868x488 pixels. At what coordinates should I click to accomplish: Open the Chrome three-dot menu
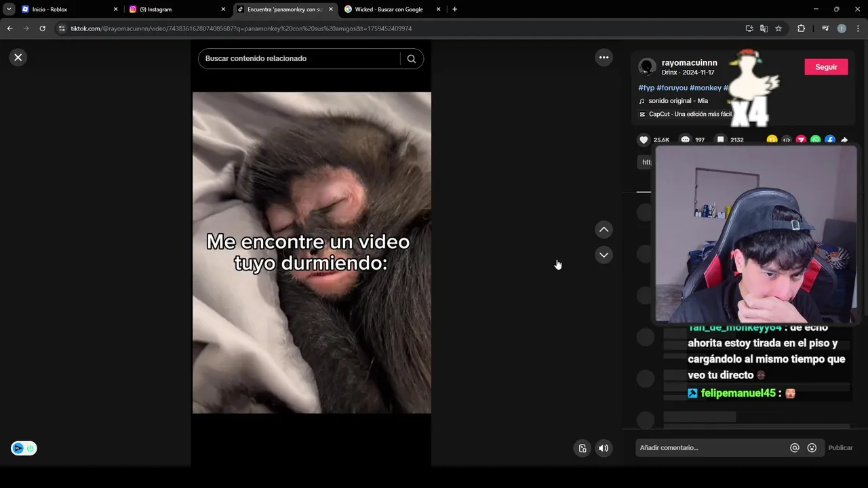(859, 28)
